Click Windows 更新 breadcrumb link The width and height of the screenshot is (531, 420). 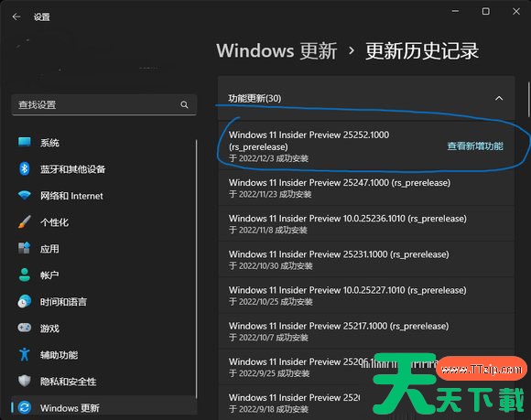[276, 50]
